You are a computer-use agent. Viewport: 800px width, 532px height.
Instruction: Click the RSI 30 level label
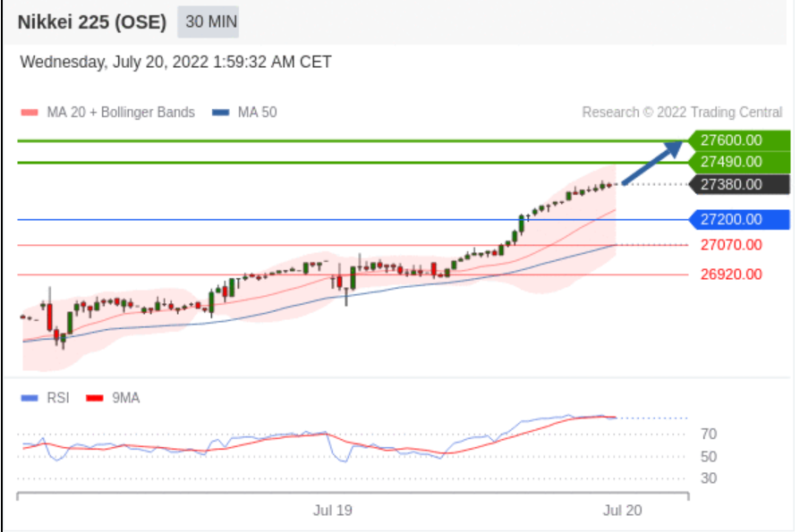pyautogui.click(x=709, y=478)
